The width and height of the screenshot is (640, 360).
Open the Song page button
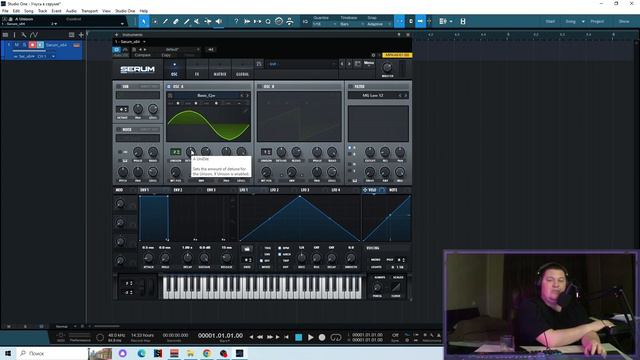[570, 21]
